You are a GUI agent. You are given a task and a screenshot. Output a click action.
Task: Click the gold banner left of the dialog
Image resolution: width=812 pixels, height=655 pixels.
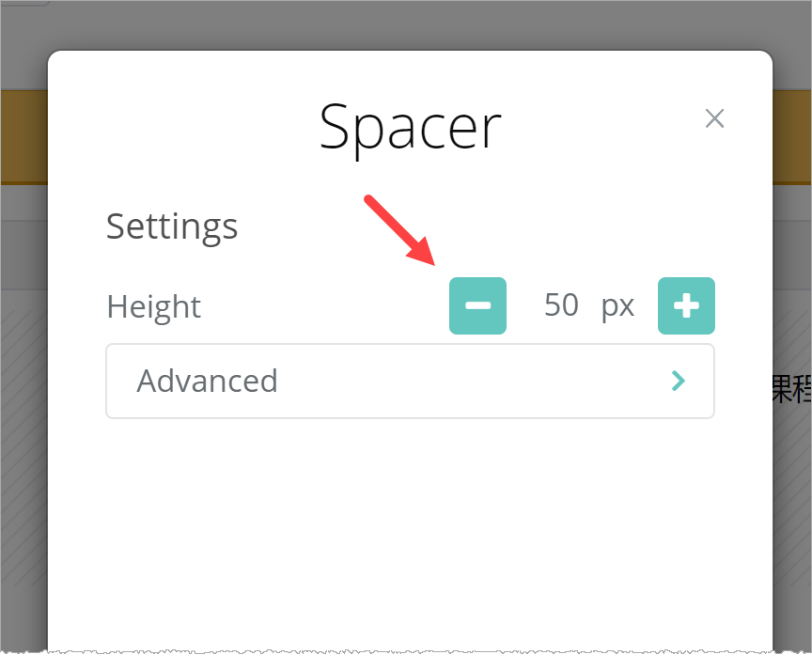pyautogui.click(x=23, y=136)
